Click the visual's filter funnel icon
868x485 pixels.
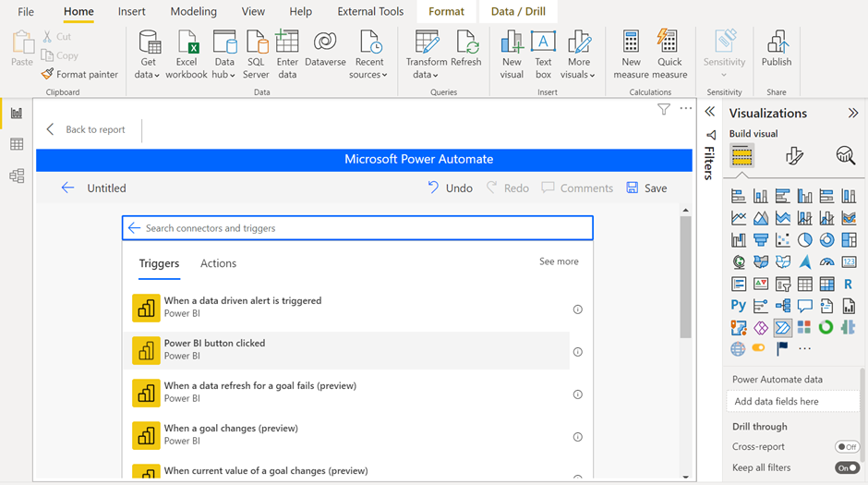664,109
